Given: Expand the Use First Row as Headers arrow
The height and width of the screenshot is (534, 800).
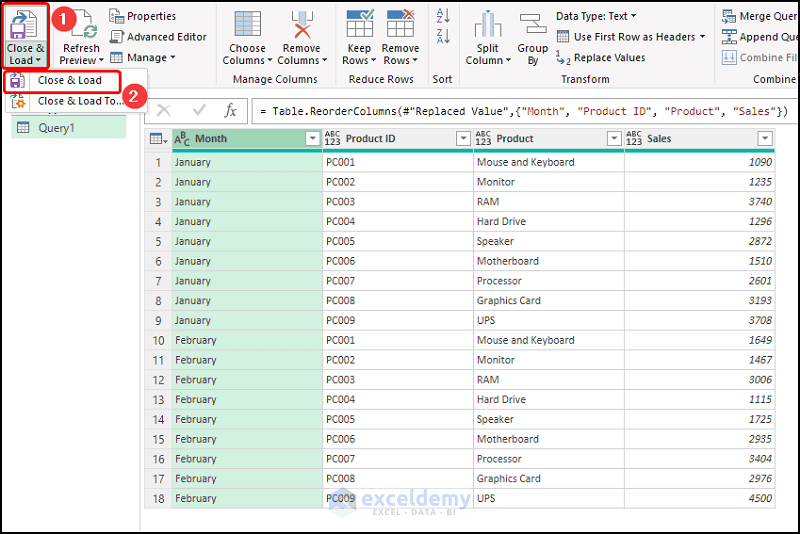Looking at the screenshot, I should tap(703, 37).
